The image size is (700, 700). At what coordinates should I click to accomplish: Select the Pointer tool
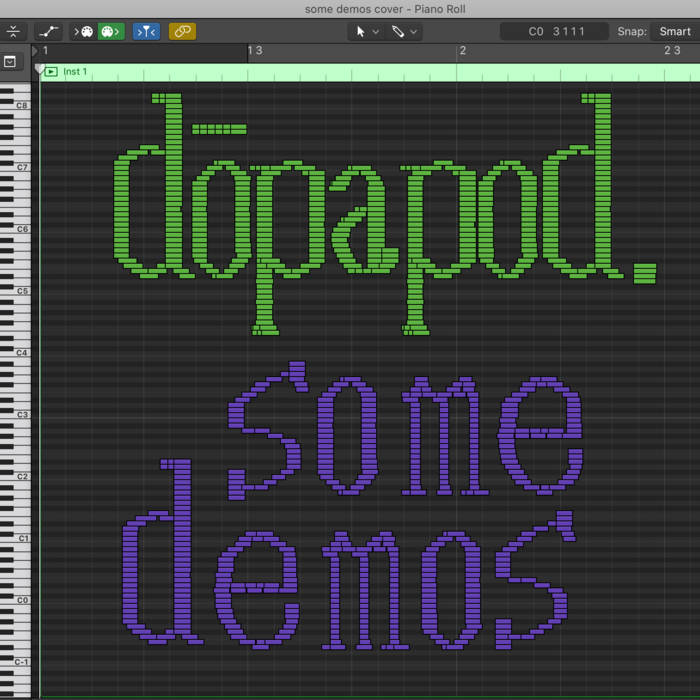[361, 32]
